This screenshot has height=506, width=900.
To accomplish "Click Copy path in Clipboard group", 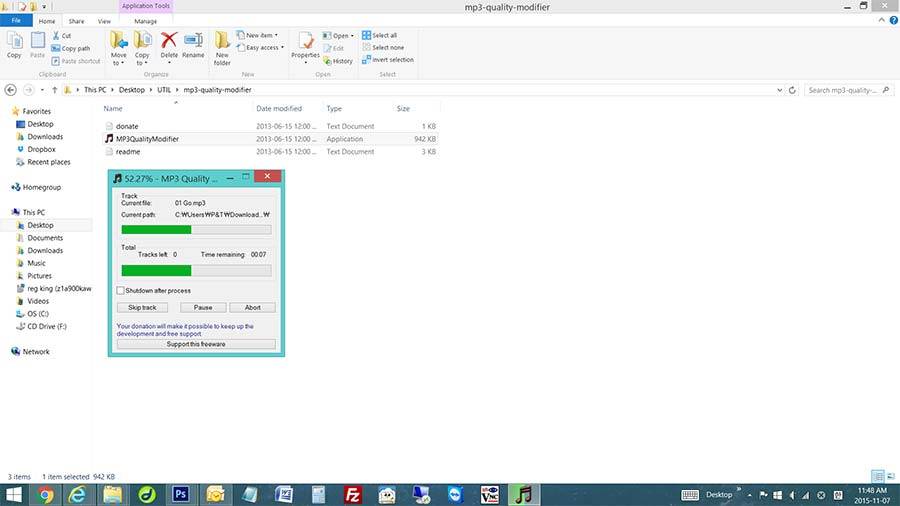I will (71, 48).
